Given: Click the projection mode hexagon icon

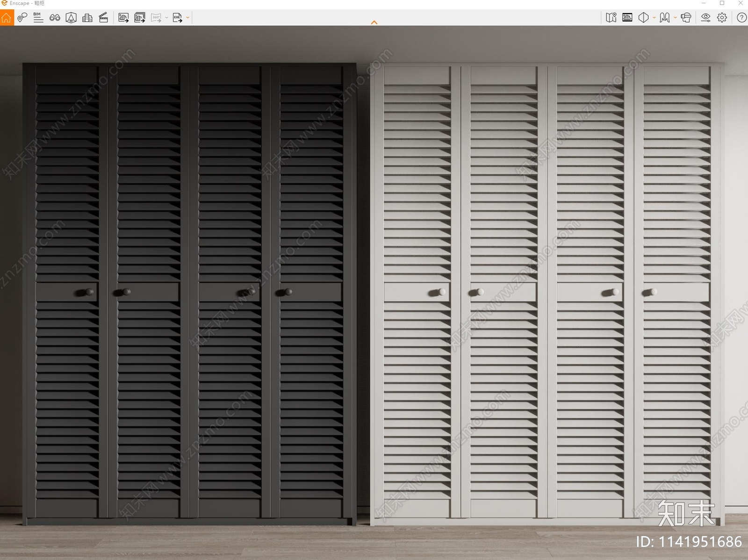Looking at the screenshot, I should [644, 18].
